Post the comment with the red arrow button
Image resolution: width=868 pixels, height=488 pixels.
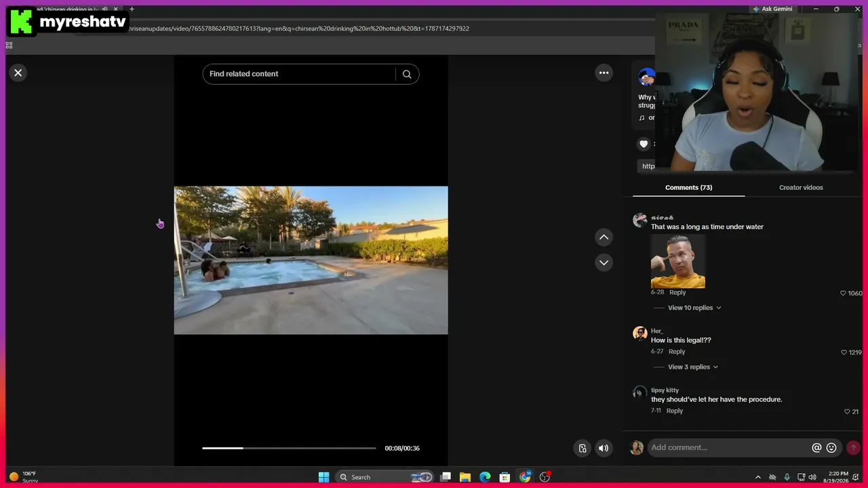click(x=853, y=448)
